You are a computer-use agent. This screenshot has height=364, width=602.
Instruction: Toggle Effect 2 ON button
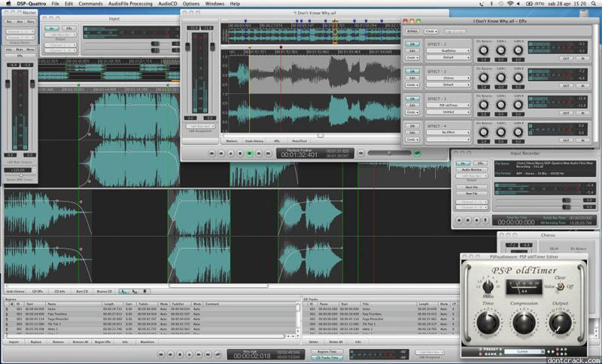click(x=412, y=71)
